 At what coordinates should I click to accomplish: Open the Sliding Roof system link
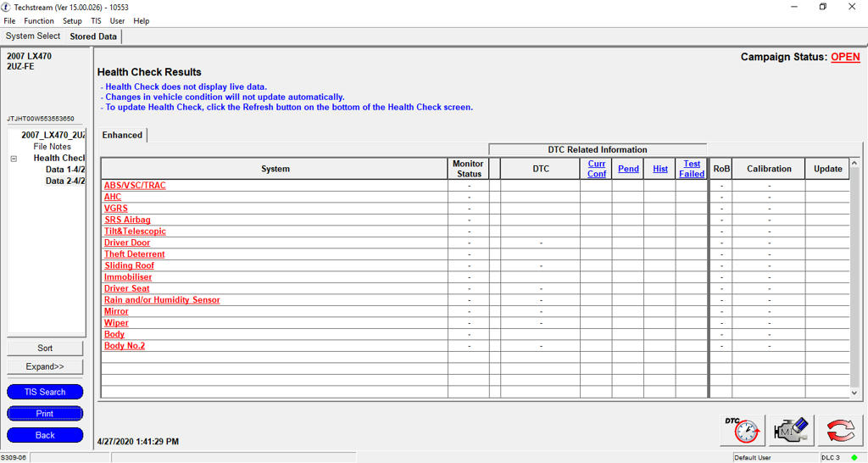(129, 265)
